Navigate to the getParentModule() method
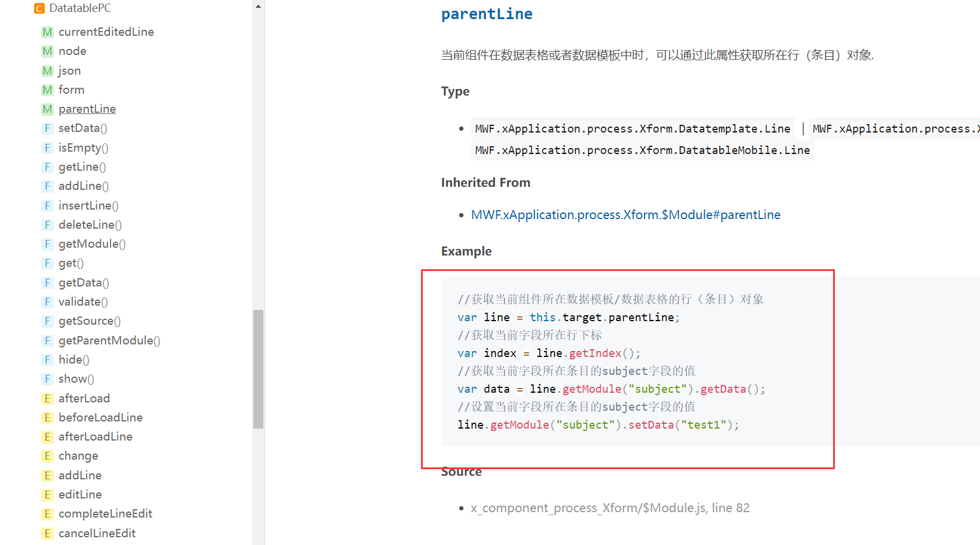 click(109, 341)
